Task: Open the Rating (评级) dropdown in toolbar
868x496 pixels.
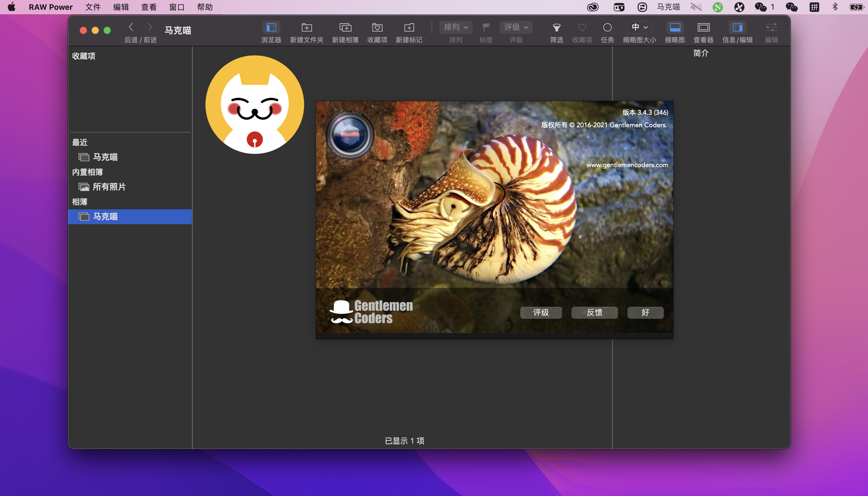Action: click(516, 27)
